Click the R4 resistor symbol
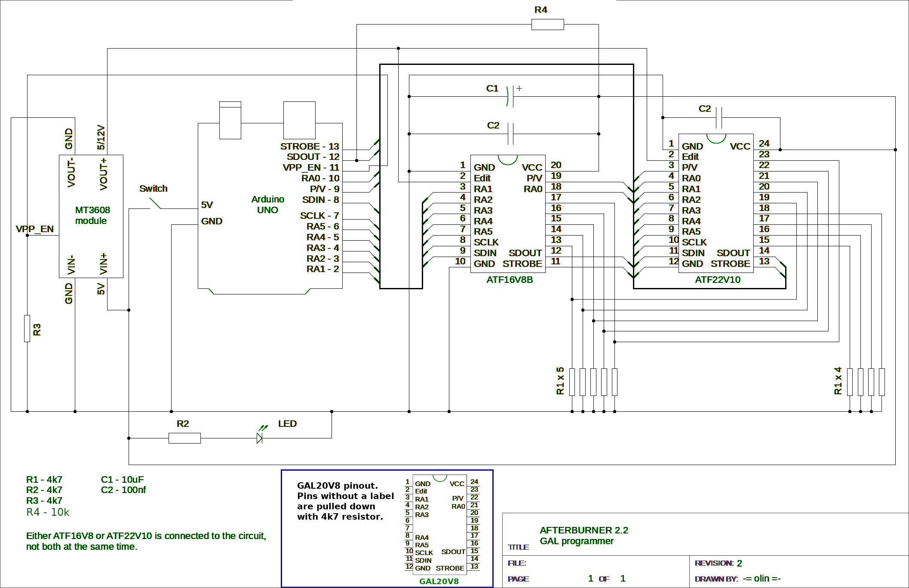909x588 pixels. coord(547,24)
